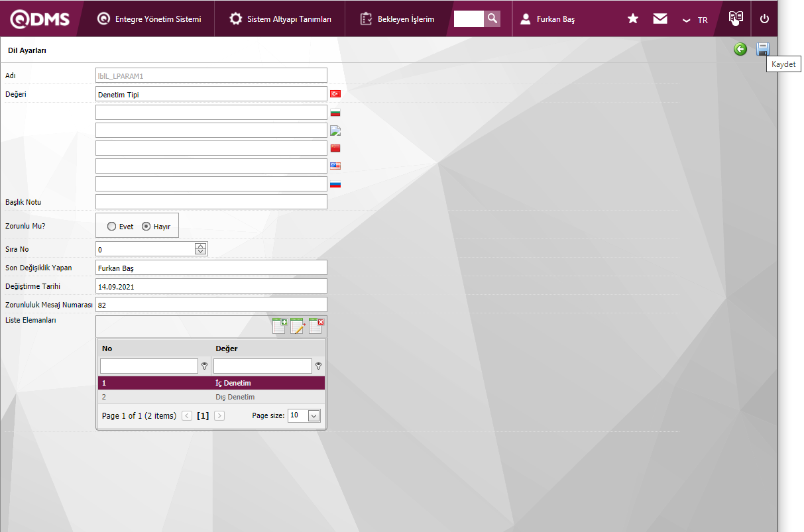Open Bekleyen İşlerim menu
The height and width of the screenshot is (532, 804).
[x=398, y=19]
